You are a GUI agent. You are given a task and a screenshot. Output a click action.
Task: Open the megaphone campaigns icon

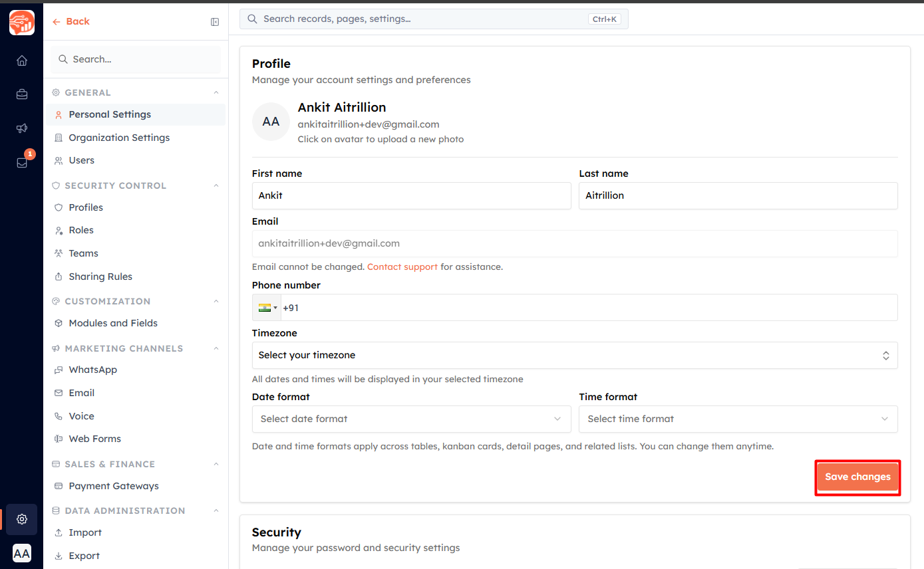22,128
